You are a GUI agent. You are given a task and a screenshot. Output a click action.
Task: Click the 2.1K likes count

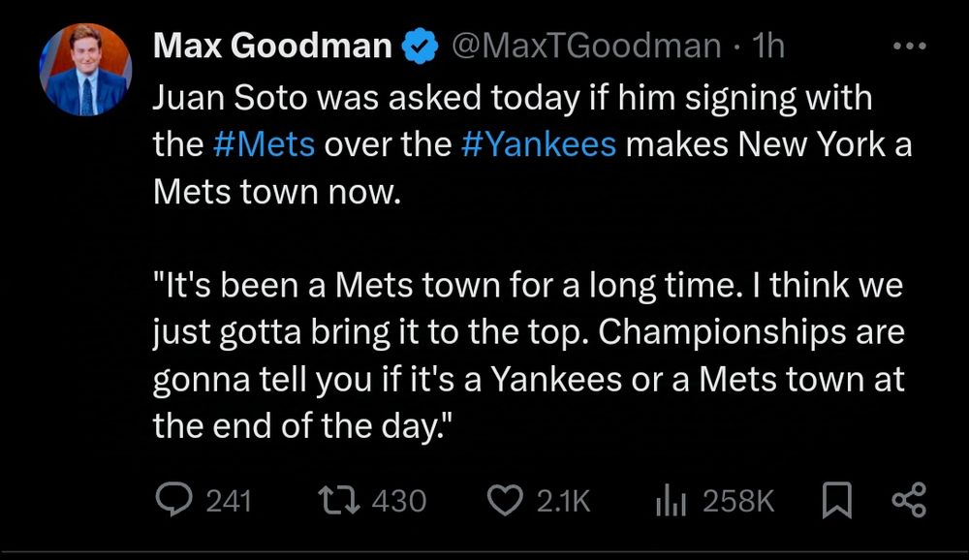563,500
